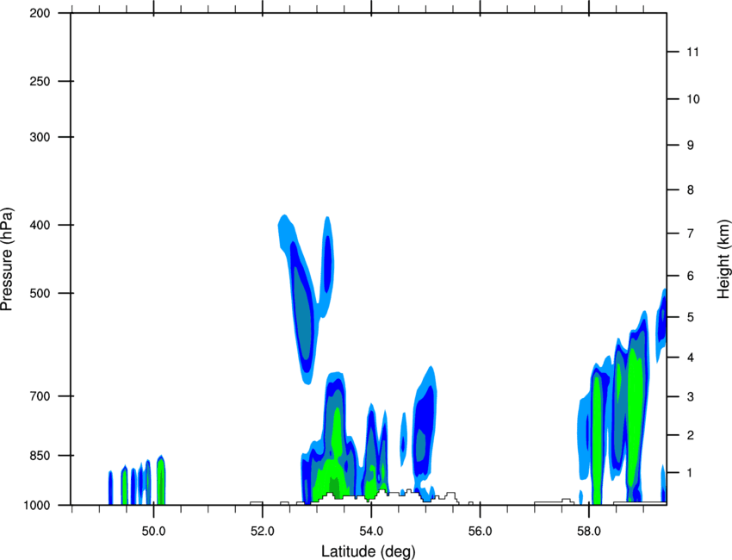Click the 9 km height tick label

(690, 146)
